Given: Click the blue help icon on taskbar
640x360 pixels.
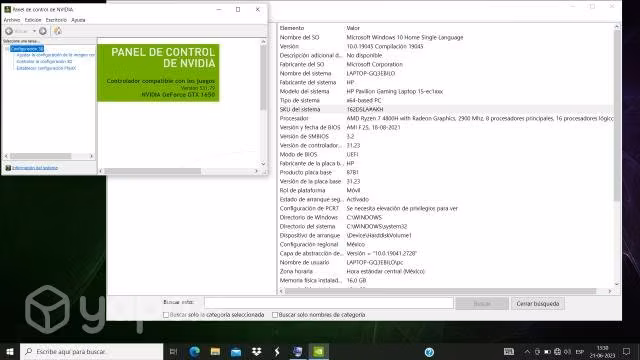Looking at the screenshot, I should (429, 352).
